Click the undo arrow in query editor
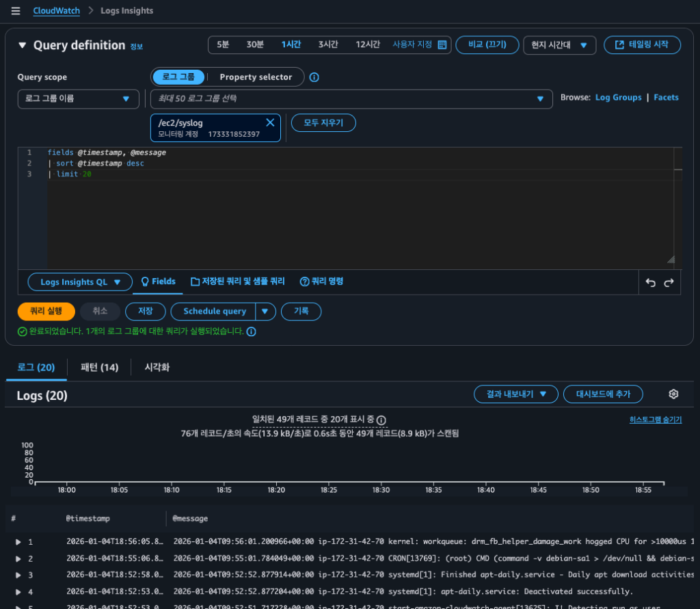This screenshot has width=700, height=609. click(x=650, y=282)
